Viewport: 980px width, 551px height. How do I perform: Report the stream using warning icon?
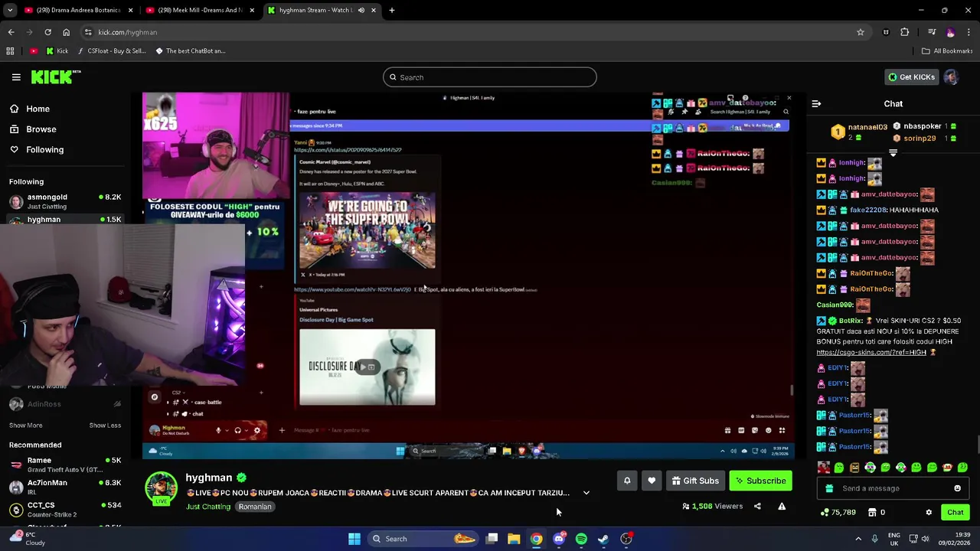tap(782, 506)
